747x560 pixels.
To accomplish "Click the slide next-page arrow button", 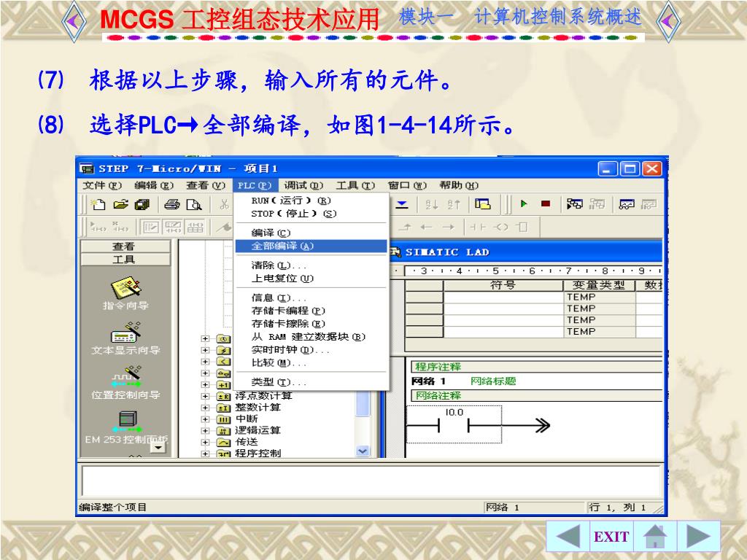I will pyautogui.click(x=698, y=537).
